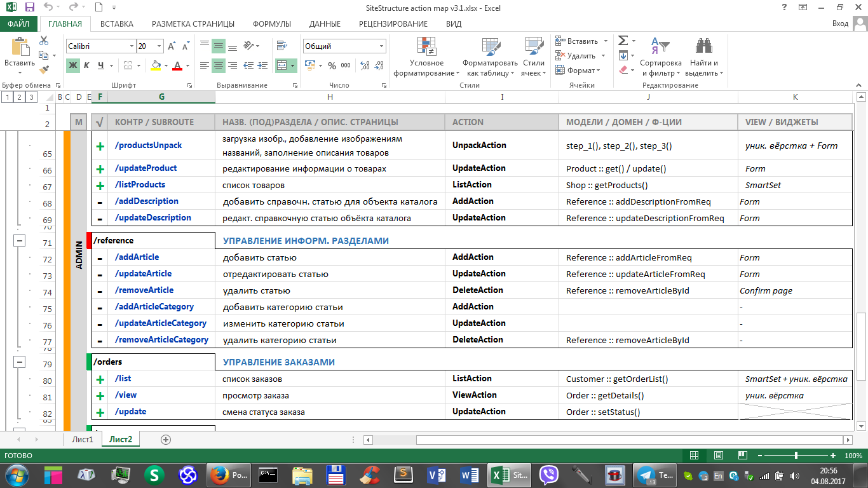This screenshot has height=488, width=868.
Task: Switch to the Лист1 sheet tab
Action: 82,439
